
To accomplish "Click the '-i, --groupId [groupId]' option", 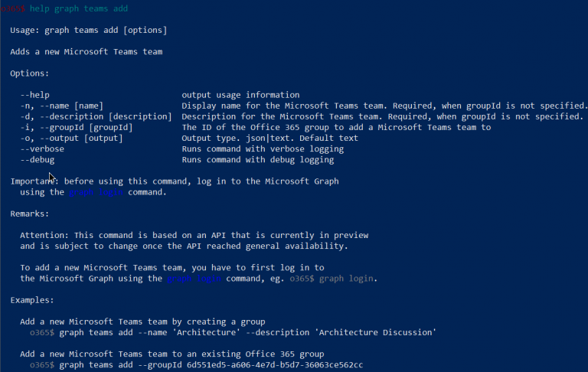I will pos(77,128).
